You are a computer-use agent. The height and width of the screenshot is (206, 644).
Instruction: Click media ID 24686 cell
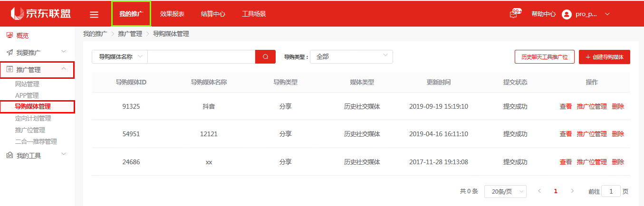pyautogui.click(x=131, y=162)
